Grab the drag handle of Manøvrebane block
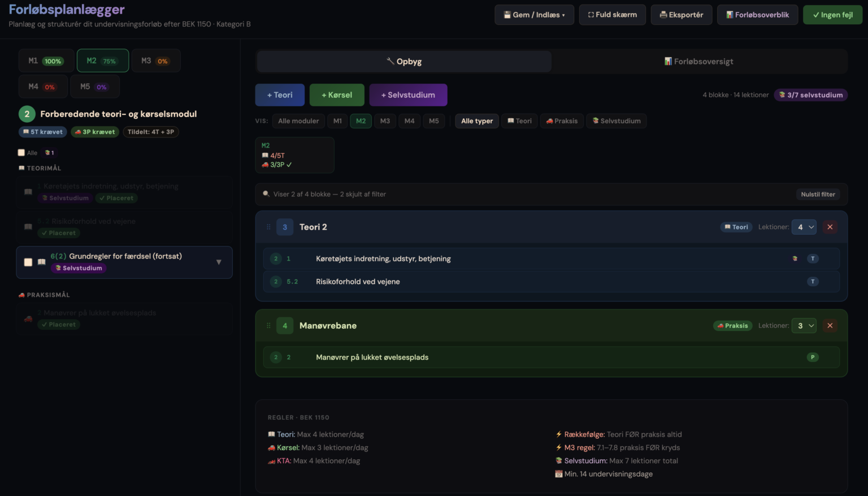 coord(268,326)
